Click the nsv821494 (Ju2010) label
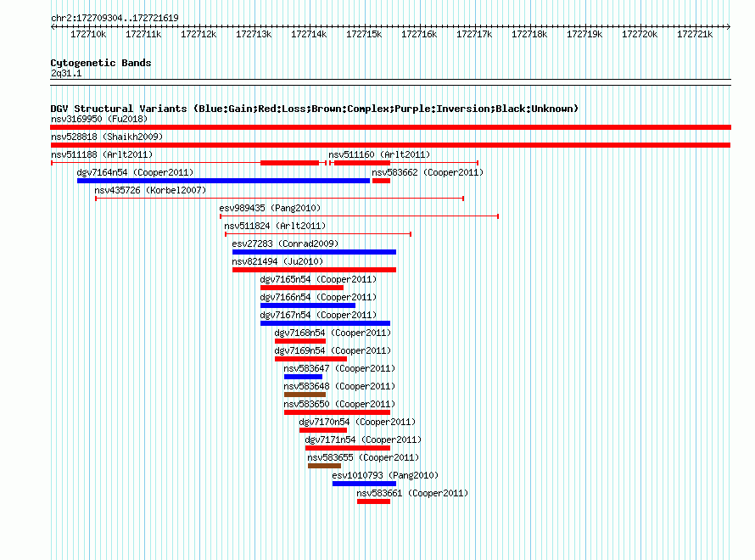The width and height of the screenshot is (755, 560). pyautogui.click(x=277, y=261)
